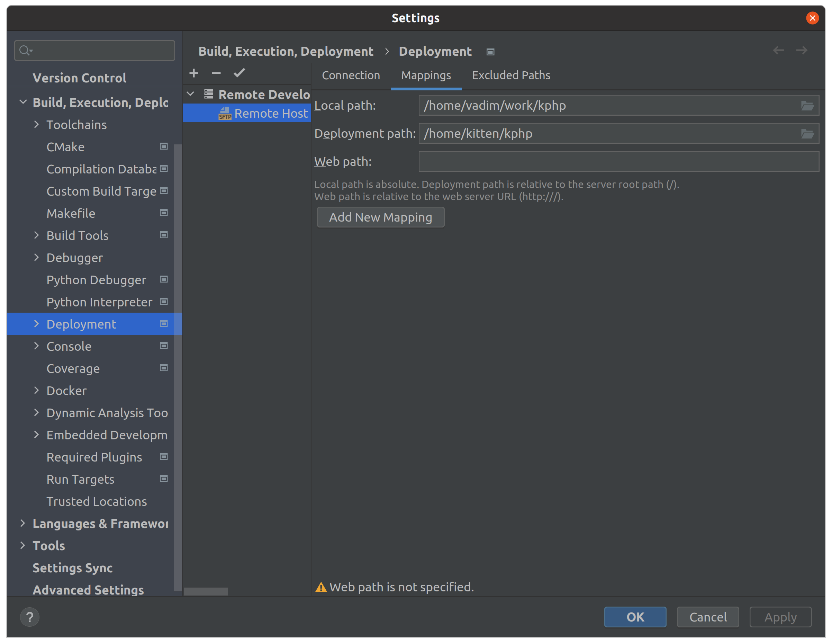Click the checkmark use-as-default icon

tap(239, 73)
